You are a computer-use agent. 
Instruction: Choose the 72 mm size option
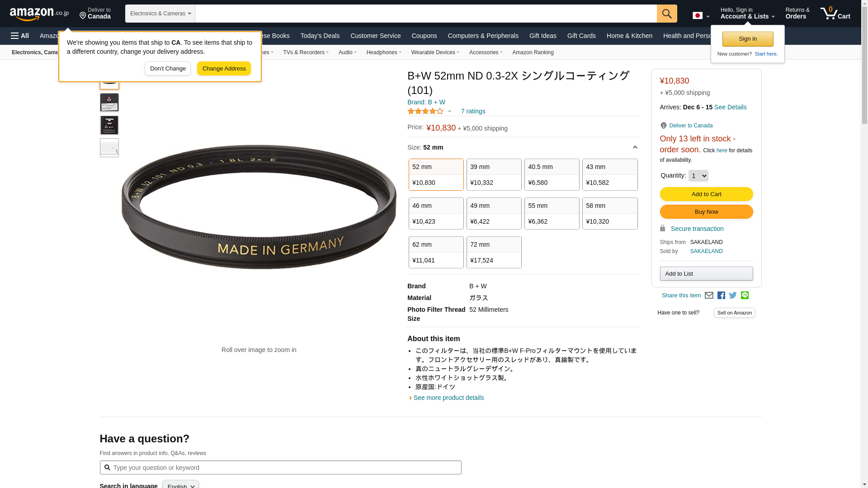[x=494, y=252]
